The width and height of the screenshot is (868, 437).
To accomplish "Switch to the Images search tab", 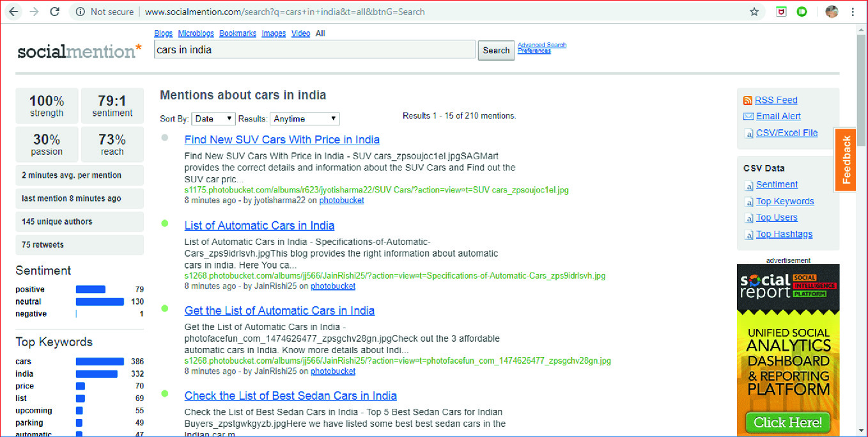I will 274,33.
